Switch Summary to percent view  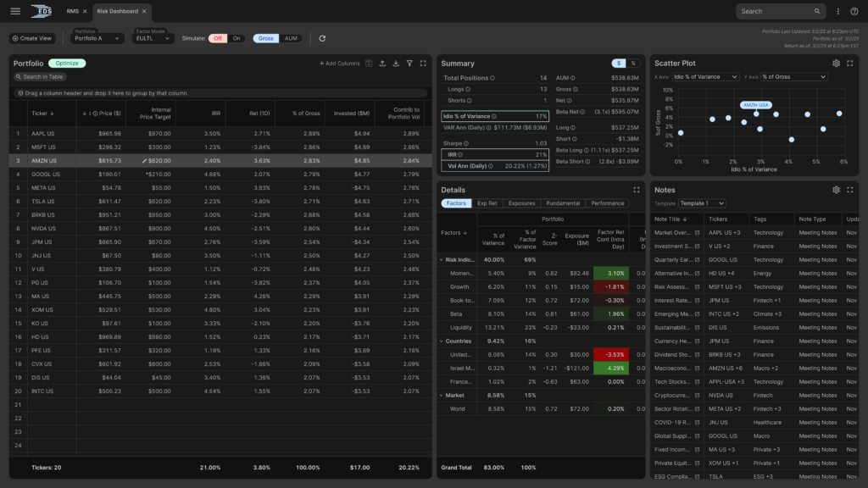632,64
